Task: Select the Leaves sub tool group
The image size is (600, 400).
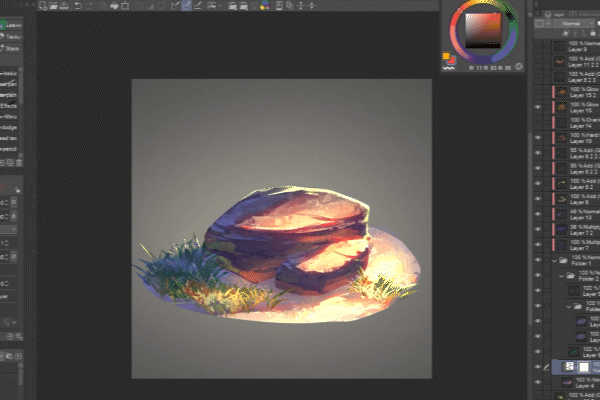Action: [11, 25]
